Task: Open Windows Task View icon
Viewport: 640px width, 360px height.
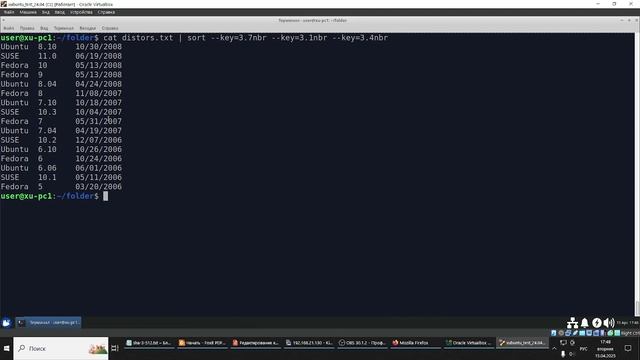Action: (x=115, y=348)
